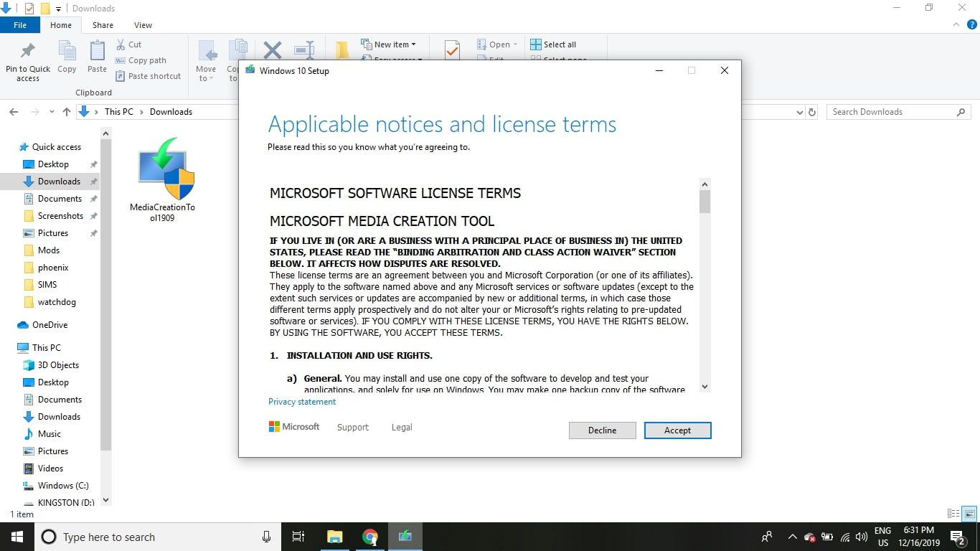Open Google Chrome from the taskbar
The image size is (980, 551).
tap(369, 537)
